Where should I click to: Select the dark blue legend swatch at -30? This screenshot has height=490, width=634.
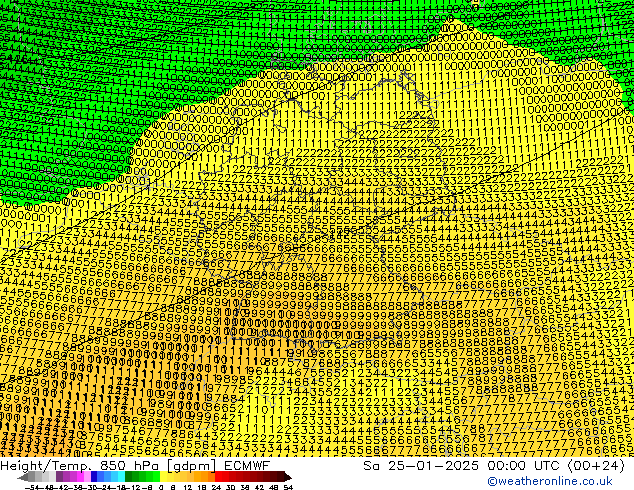pos(94,476)
